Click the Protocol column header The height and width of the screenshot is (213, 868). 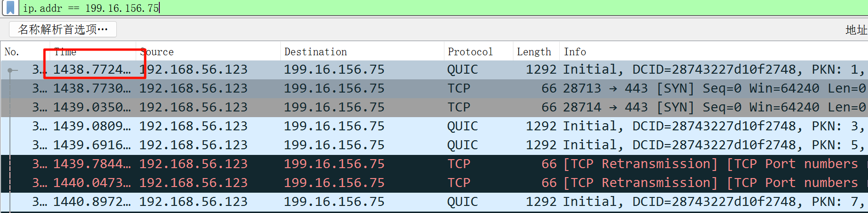(x=470, y=52)
